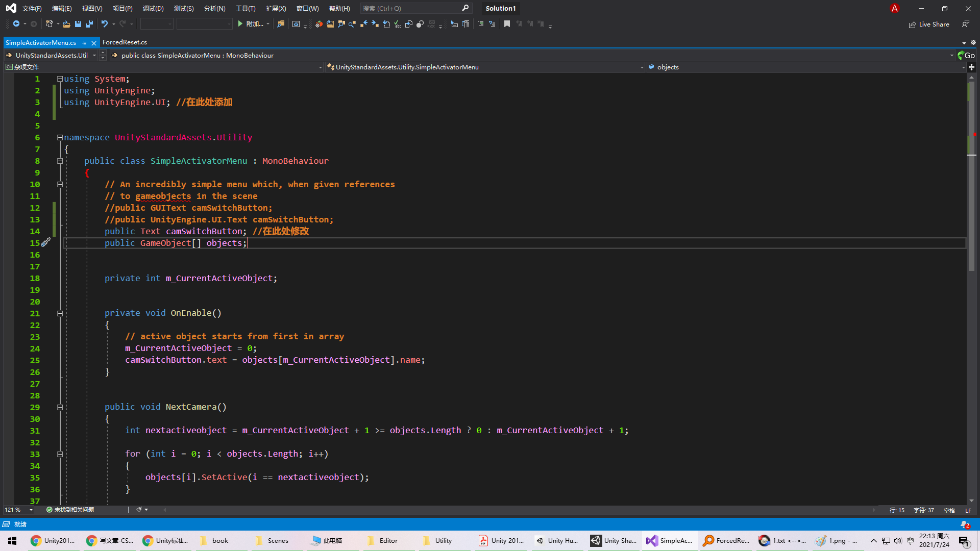The height and width of the screenshot is (551, 980).
Task: Click the Navigate Backward arrow
Action: tap(16, 24)
